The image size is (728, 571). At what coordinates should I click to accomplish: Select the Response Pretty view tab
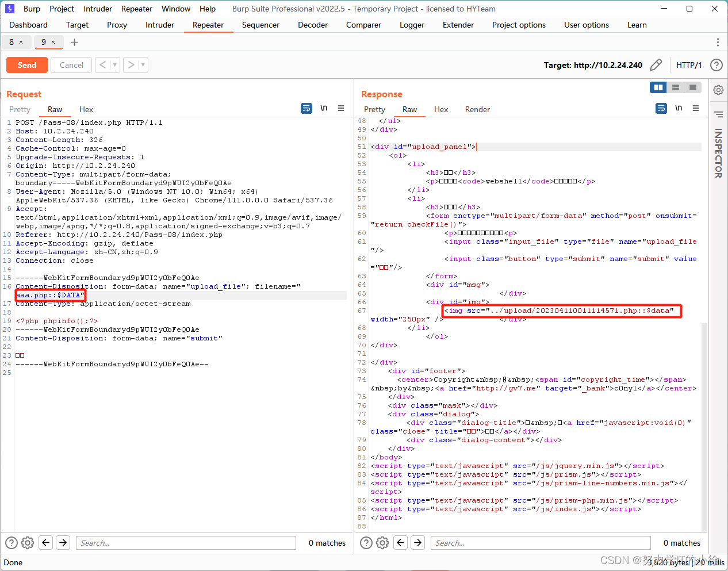point(374,109)
